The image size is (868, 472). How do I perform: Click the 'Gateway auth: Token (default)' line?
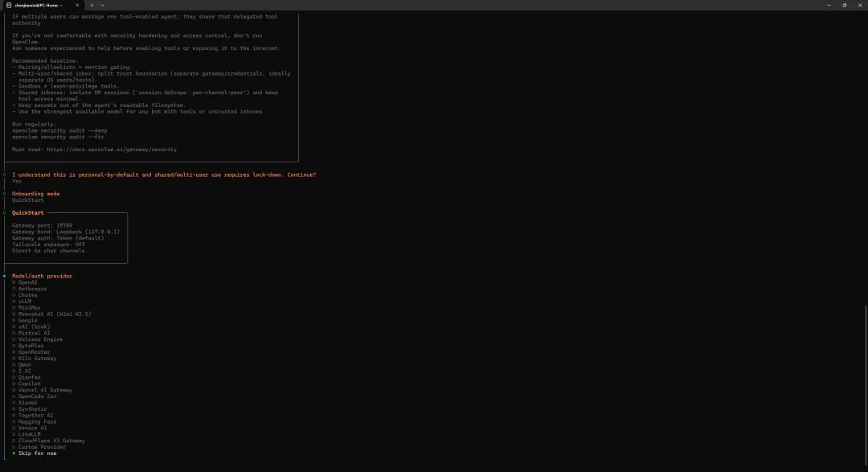(x=58, y=238)
